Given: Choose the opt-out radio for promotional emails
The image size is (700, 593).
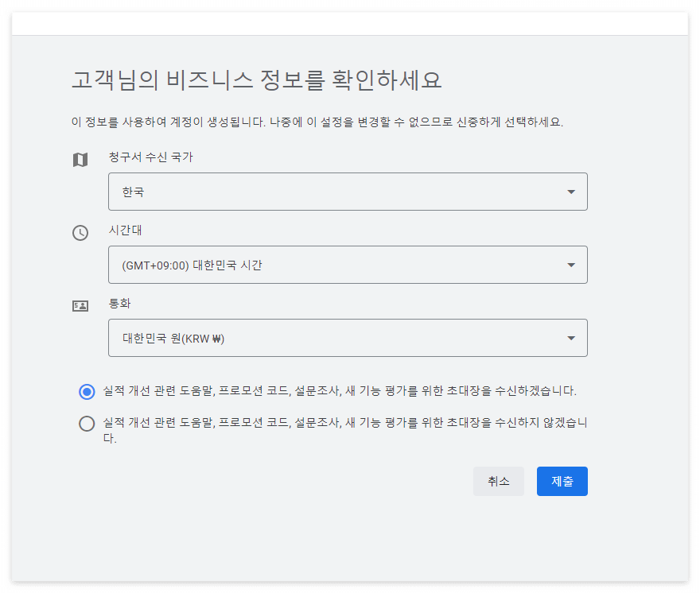Looking at the screenshot, I should click(87, 424).
